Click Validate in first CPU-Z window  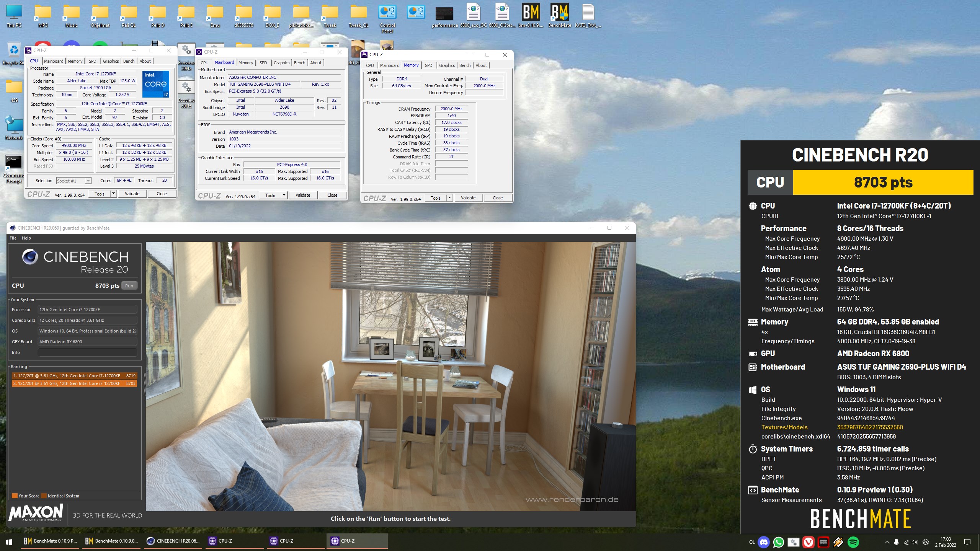pos(132,194)
